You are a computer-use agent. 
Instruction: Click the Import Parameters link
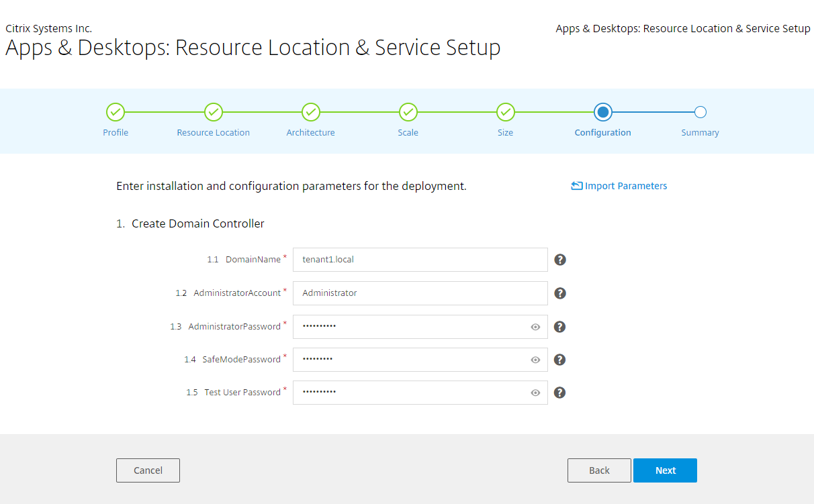(619, 186)
